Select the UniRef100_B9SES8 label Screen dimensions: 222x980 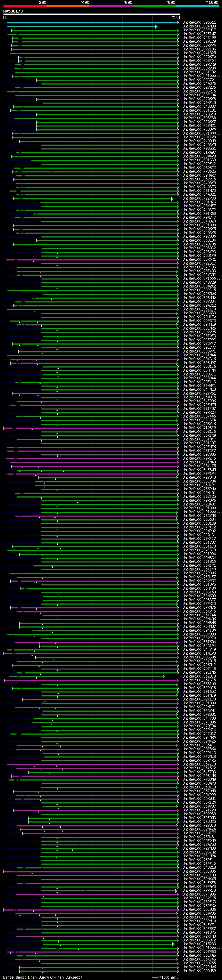[199, 118]
